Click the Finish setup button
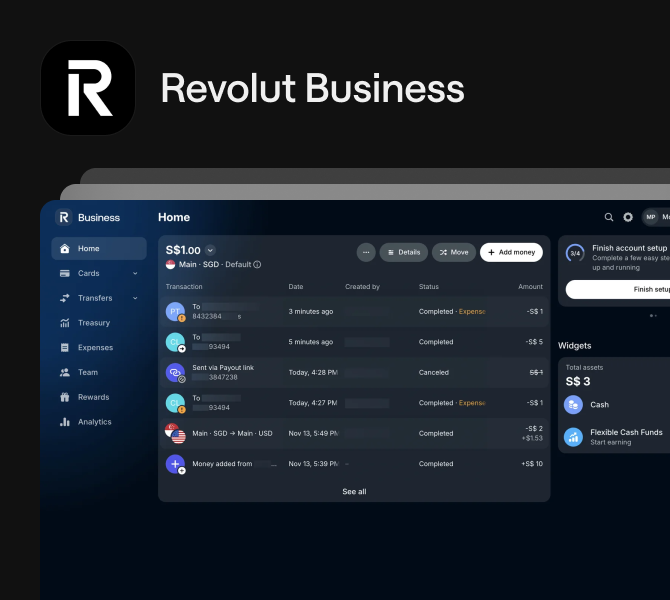The height and width of the screenshot is (600, 670). (618, 290)
